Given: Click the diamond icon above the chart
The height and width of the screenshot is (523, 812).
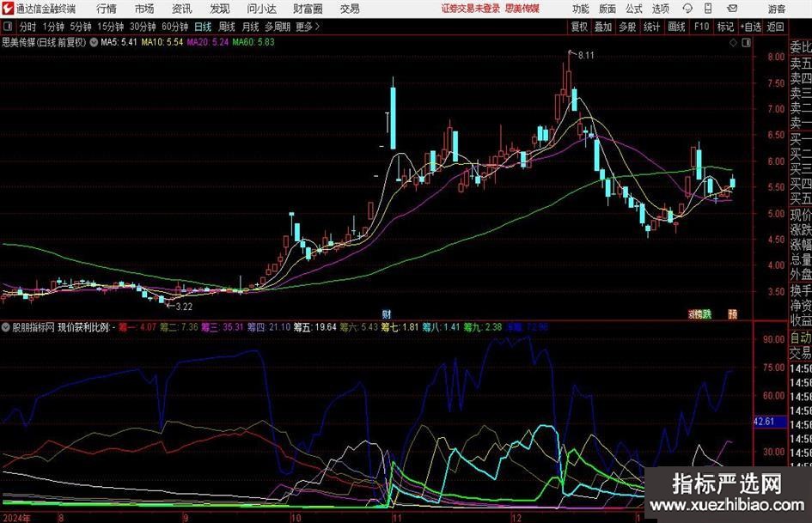Looking at the screenshot, I should 733,43.
